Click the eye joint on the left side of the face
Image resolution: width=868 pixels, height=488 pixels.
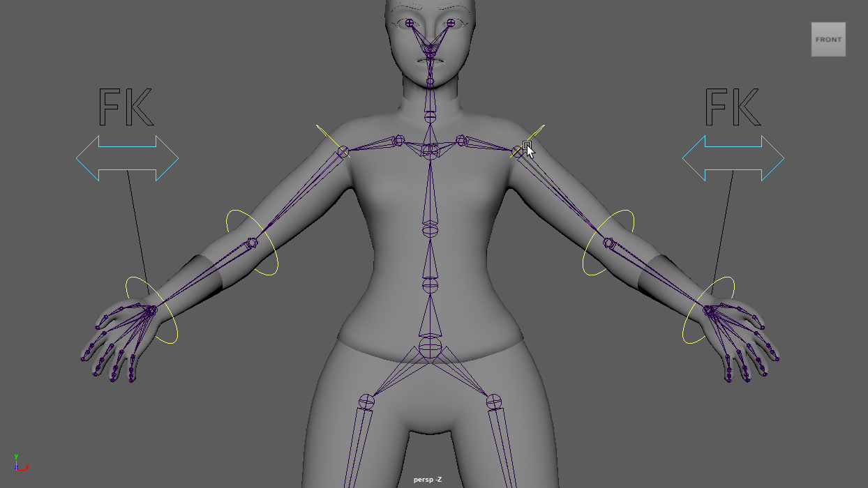click(x=410, y=23)
